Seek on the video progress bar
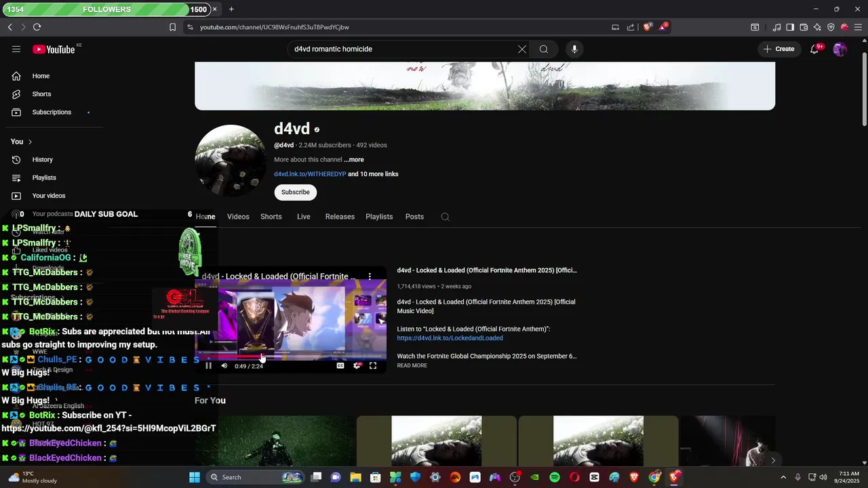Screen dimensions: 868x488 (290, 355)
